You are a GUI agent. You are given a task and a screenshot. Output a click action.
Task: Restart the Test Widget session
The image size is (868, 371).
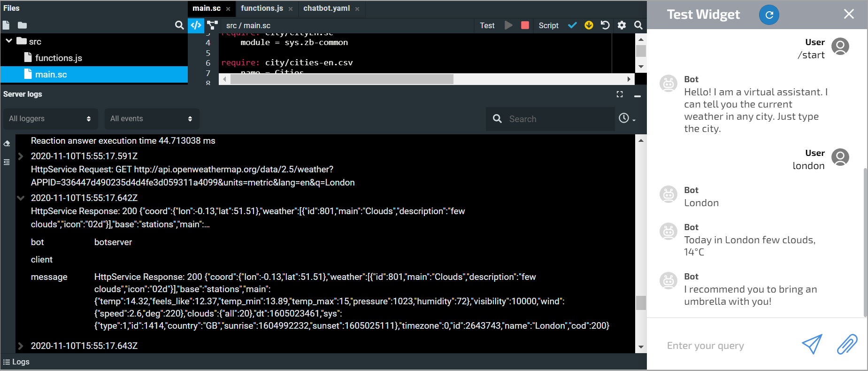(768, 15)
